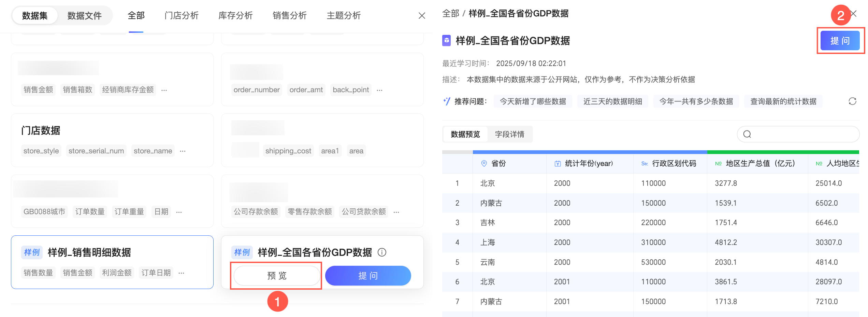Close the dataset preview panel
This screenshot has height=317, width=868.
pos(854,14)
